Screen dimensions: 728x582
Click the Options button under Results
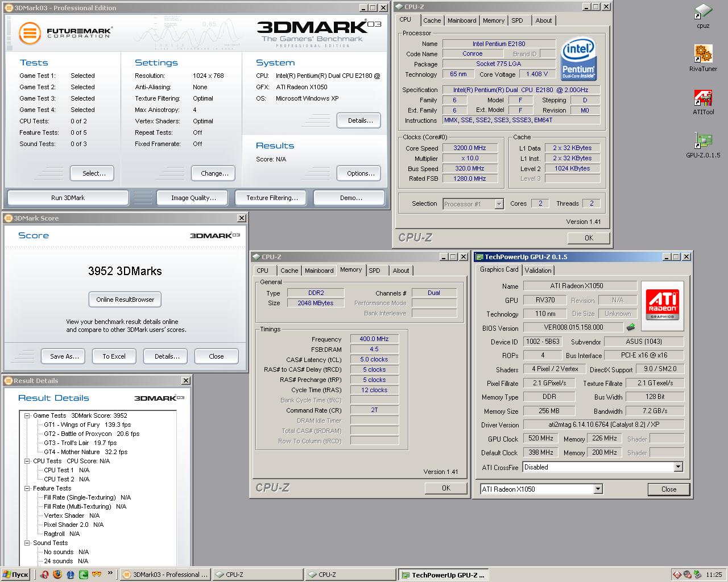pyautogui.click(x=360, y=173)
